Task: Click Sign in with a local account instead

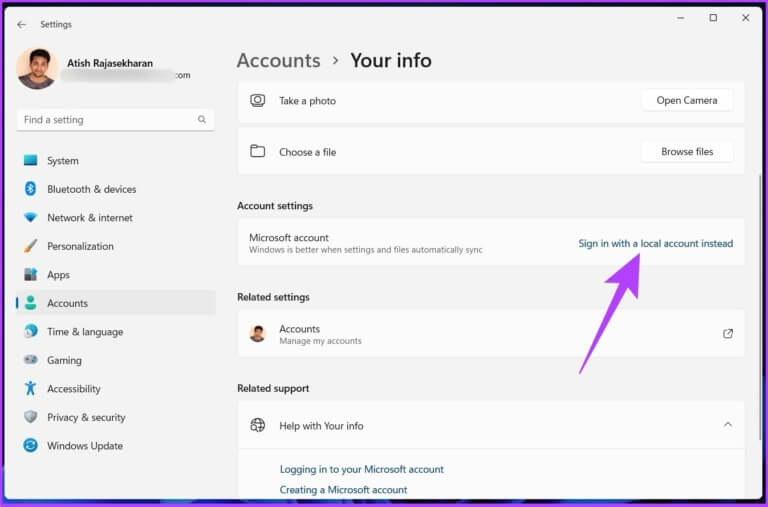Action: pos(655,243)
